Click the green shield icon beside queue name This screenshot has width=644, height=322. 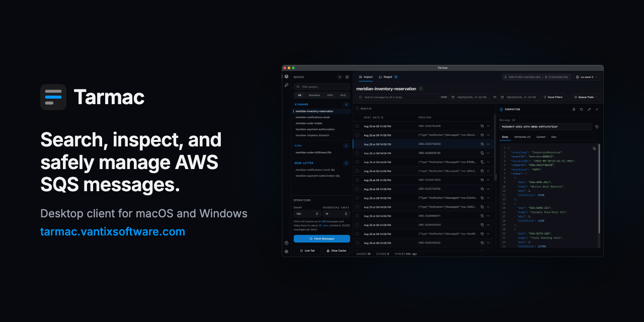(421, 89)
